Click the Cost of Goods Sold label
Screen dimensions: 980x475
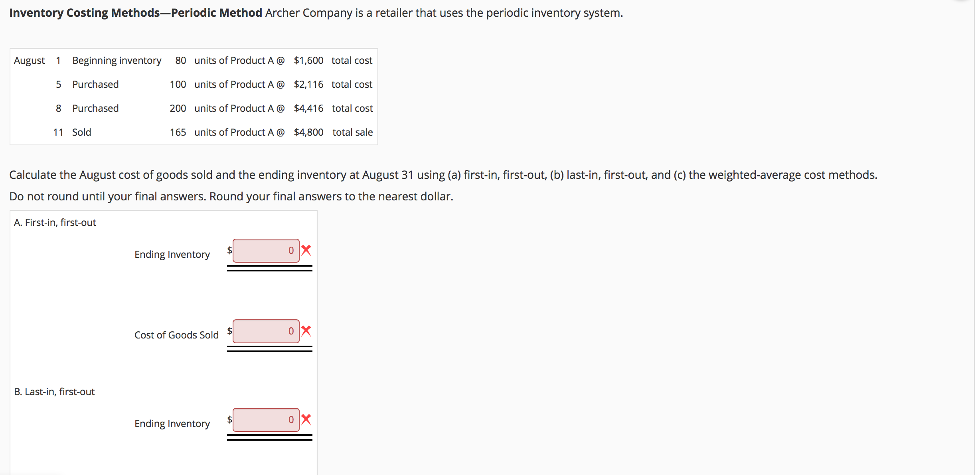[176, 335]
